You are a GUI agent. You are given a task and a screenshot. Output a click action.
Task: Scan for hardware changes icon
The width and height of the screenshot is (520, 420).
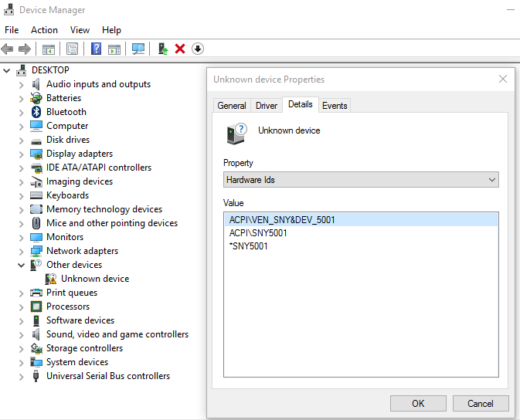coord(138,49)
